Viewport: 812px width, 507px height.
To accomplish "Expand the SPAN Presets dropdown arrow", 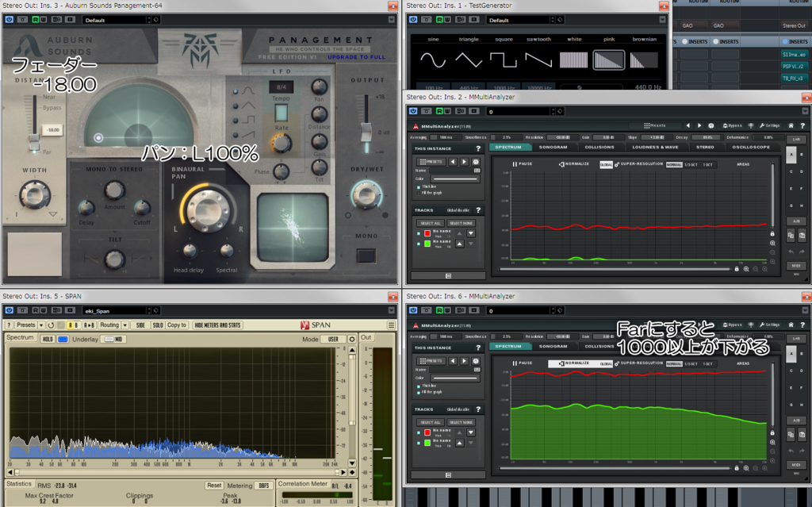I will tap(41, 325).
